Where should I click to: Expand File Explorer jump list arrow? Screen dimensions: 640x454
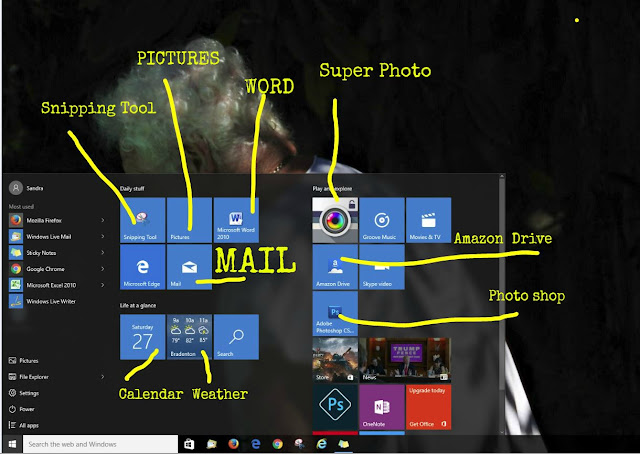102,377
